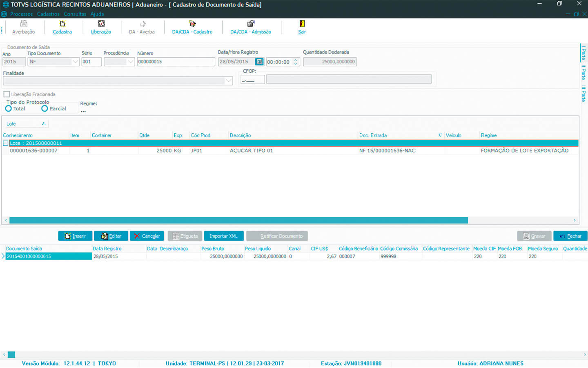Image resolution: width=588 pixels, height=368 pixels.
Task: Click the Número input field
Action: click(176, 62)
